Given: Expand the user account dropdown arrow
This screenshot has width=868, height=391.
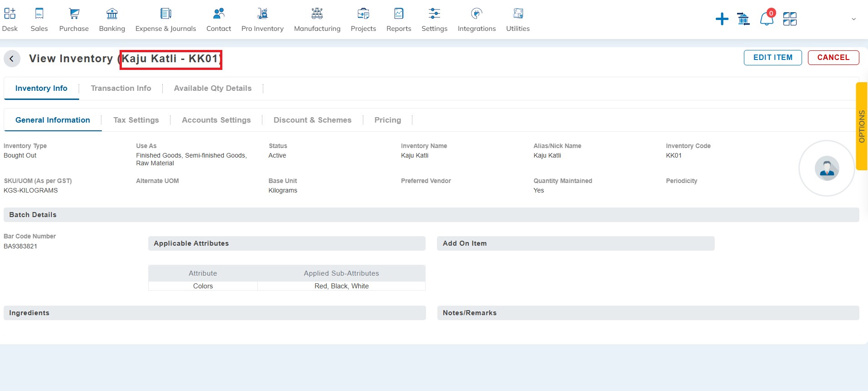Looking at the screenshot, I should (x=853, y=19).
